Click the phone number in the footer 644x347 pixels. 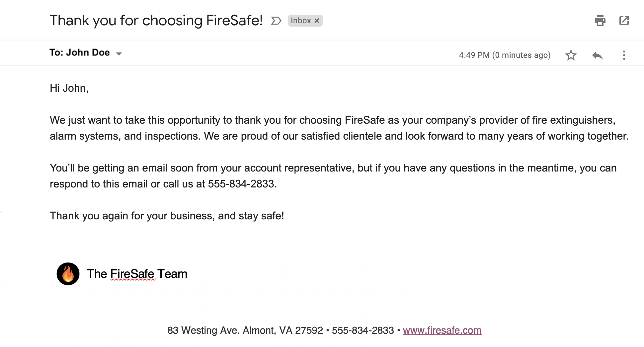point(363,330)
